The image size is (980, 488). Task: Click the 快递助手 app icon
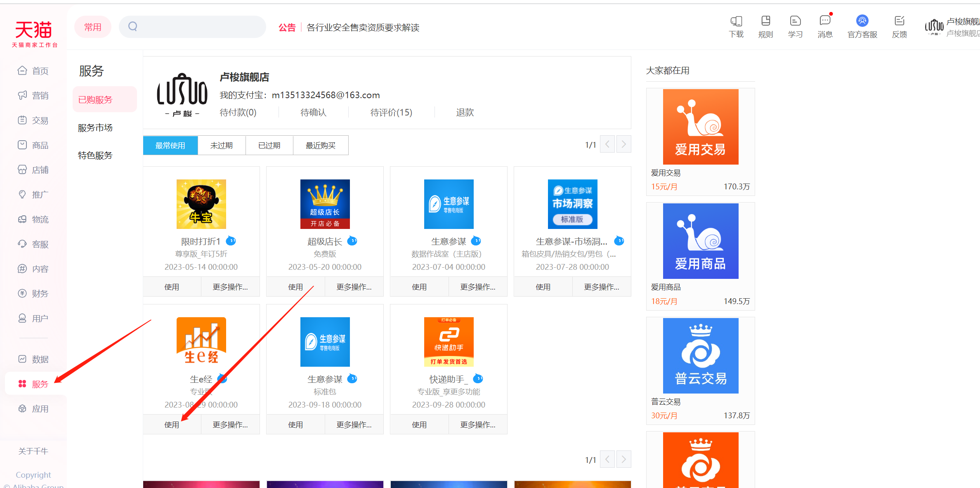[x=449, y=342]
